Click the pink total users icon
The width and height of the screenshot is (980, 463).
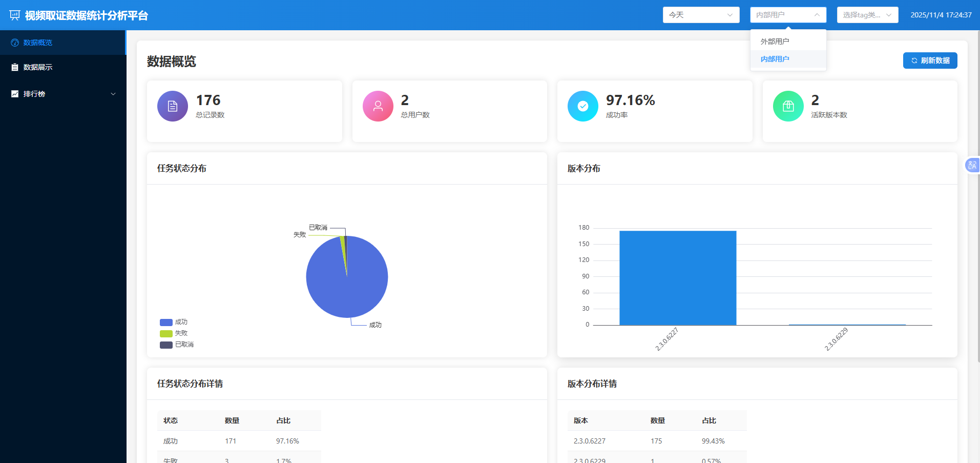point(378,106)
